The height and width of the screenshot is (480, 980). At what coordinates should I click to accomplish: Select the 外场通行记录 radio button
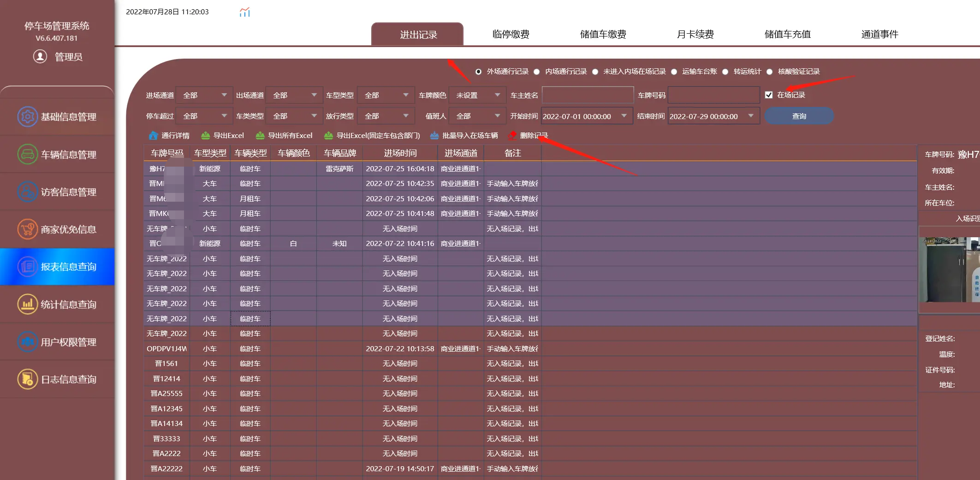[x=478, y=72]
